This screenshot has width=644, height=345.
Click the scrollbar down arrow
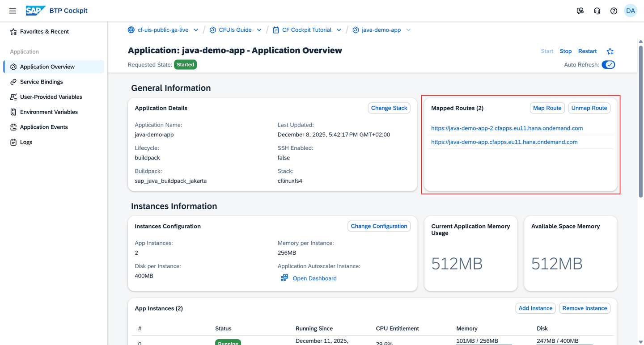point(641,341)
